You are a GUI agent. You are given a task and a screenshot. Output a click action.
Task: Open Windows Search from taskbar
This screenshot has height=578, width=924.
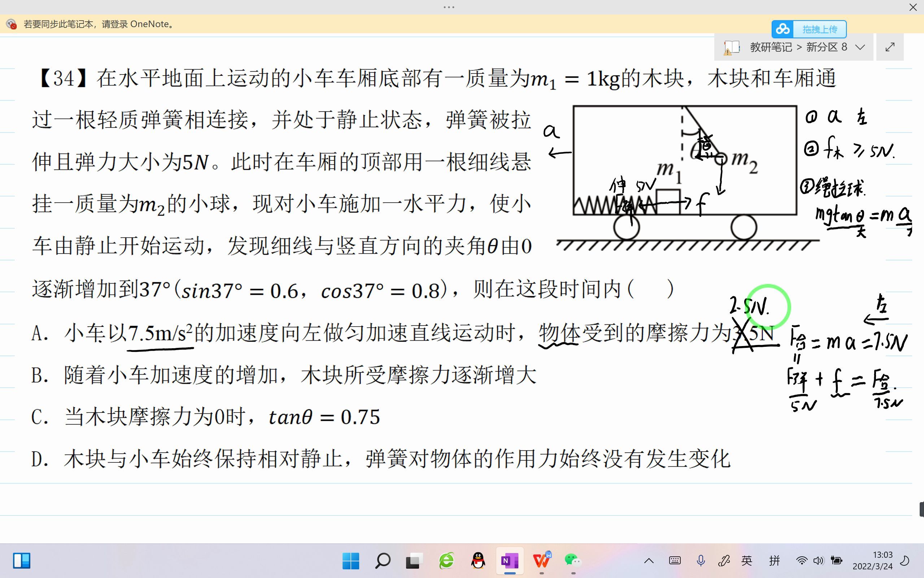(x=383, y=560)
